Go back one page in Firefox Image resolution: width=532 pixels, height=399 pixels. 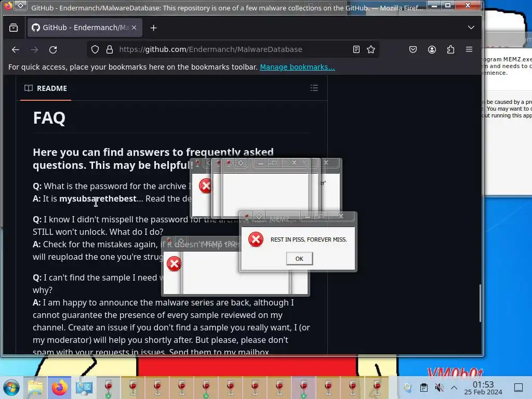point(16,49)
